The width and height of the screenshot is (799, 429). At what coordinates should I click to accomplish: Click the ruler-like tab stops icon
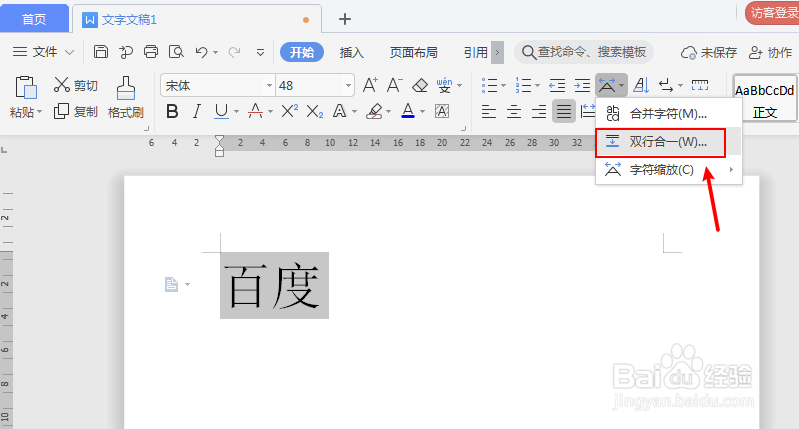point(700,85)
